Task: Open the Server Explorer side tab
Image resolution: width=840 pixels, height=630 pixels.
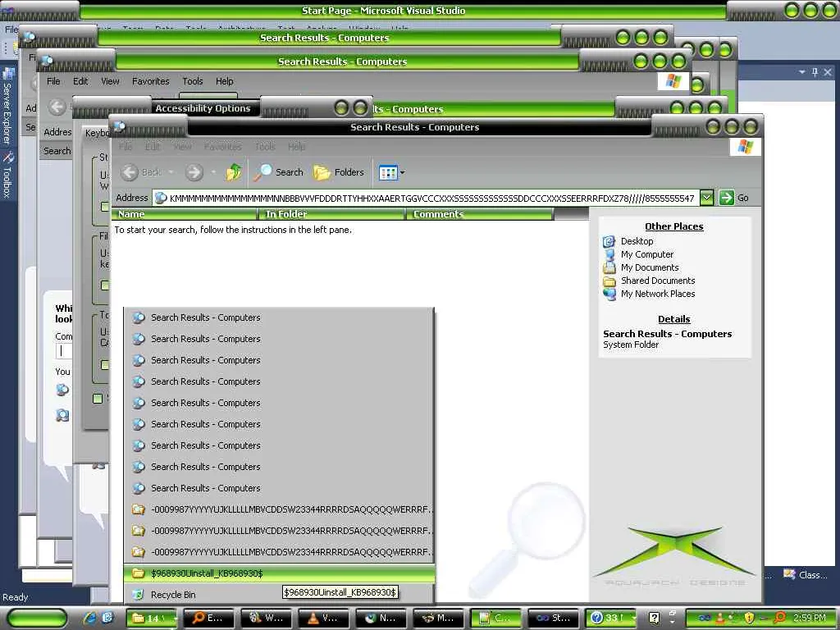Action: pyautogui.click(x=7, y=107)
